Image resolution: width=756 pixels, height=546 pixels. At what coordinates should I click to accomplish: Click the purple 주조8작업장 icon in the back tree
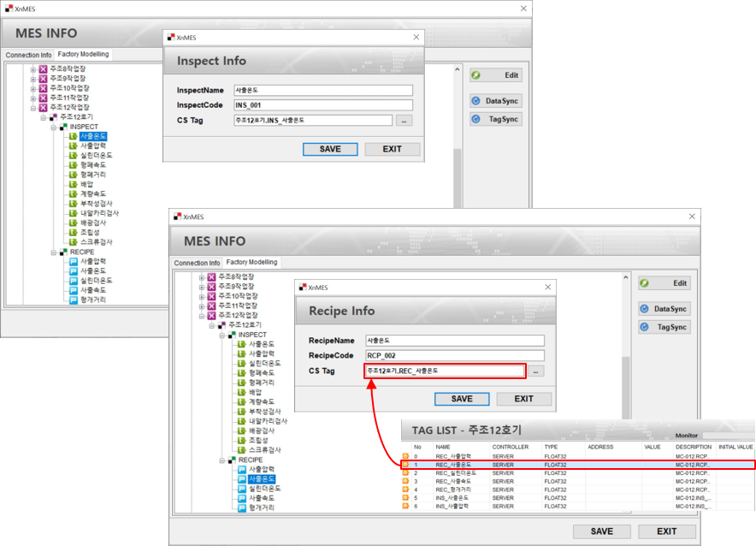[x=43, y=69]
